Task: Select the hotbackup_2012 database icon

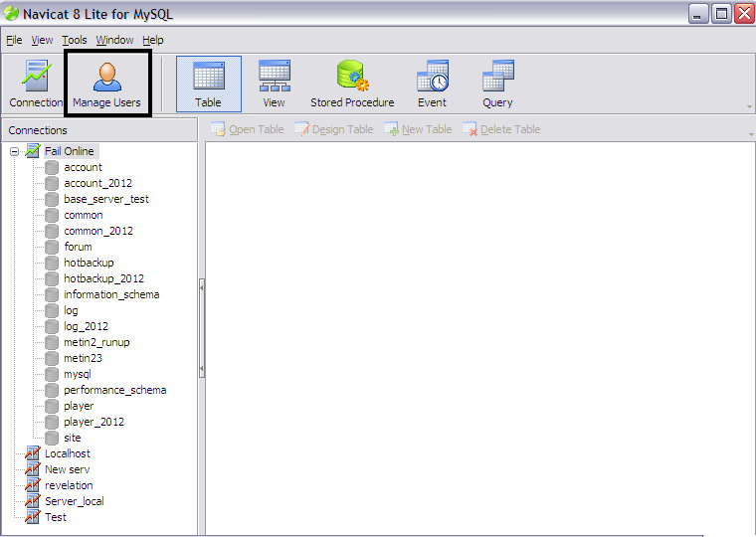Action: 52,278
